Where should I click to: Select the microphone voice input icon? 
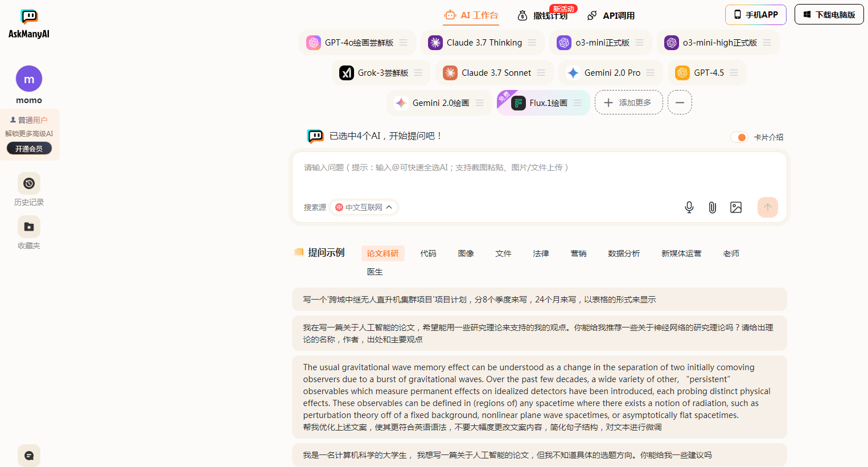[x=689, y=207]
